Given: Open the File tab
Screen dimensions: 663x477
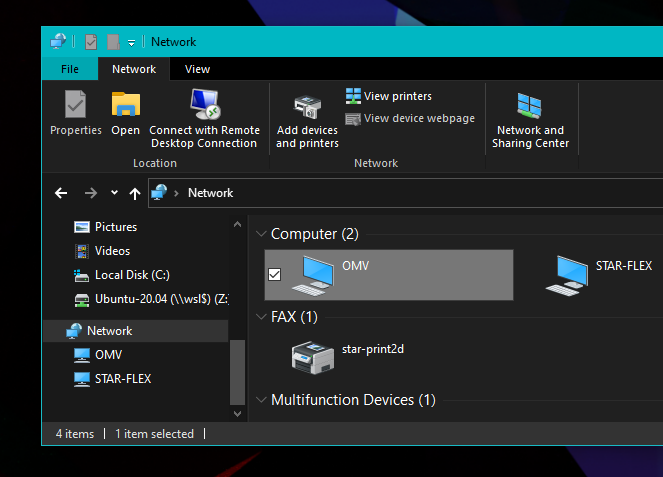Looking at the screenshot, I should click(x=70, y=69).
